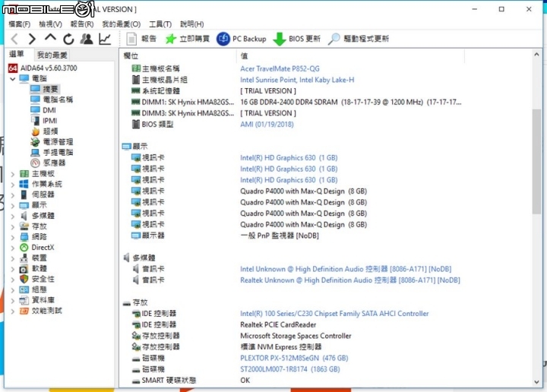
Task: Click the scrollbar down arrow
Action: [536, 382]
